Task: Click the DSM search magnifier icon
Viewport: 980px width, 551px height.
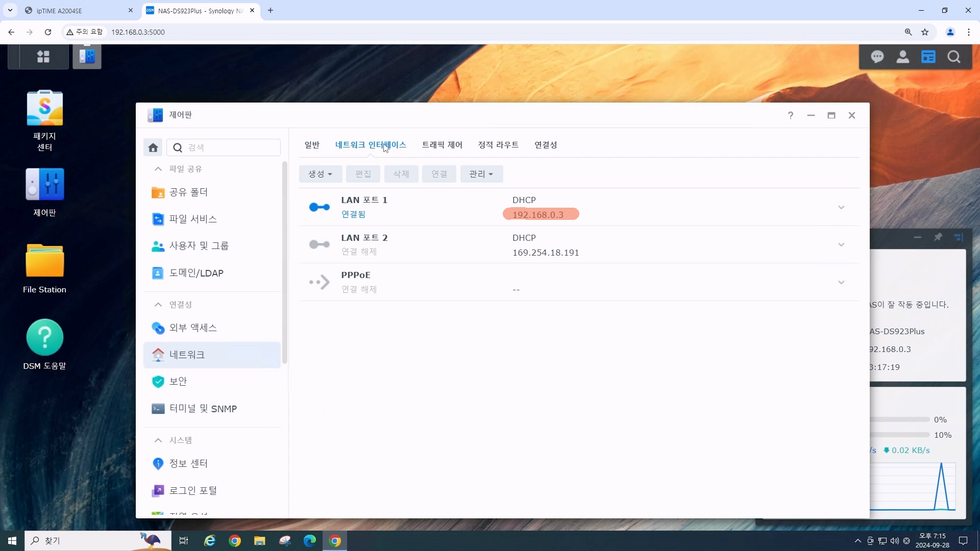Action: 953,57
